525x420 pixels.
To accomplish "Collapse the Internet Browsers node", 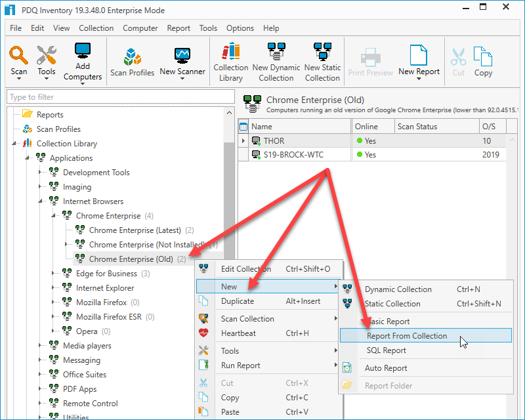I will [41, 201].
